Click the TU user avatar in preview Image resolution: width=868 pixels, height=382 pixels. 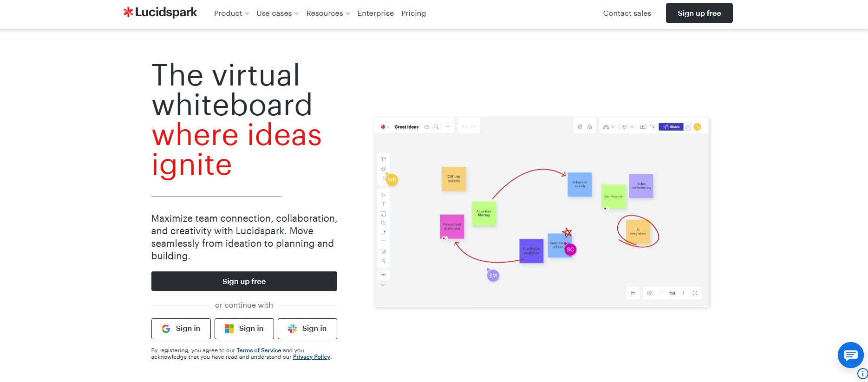[697, 127]
